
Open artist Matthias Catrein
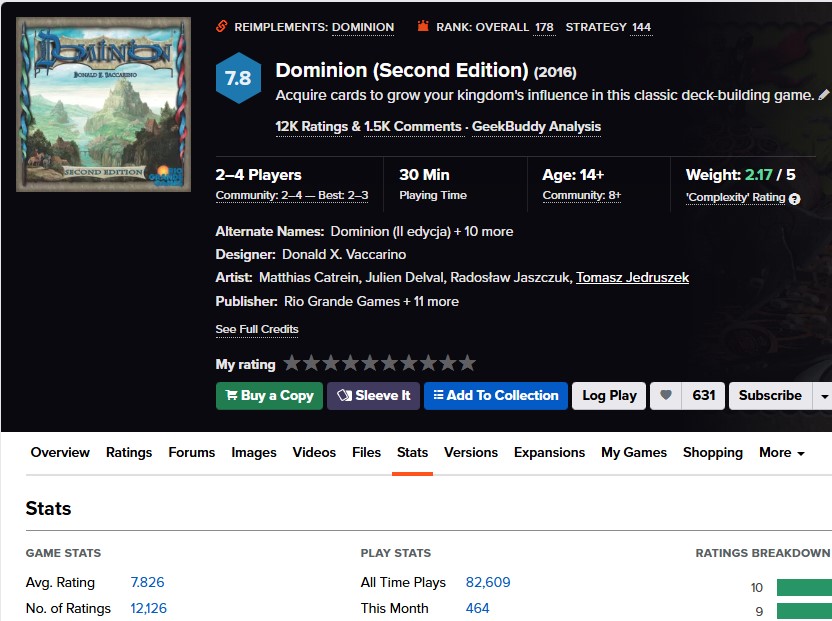(308, 278)
